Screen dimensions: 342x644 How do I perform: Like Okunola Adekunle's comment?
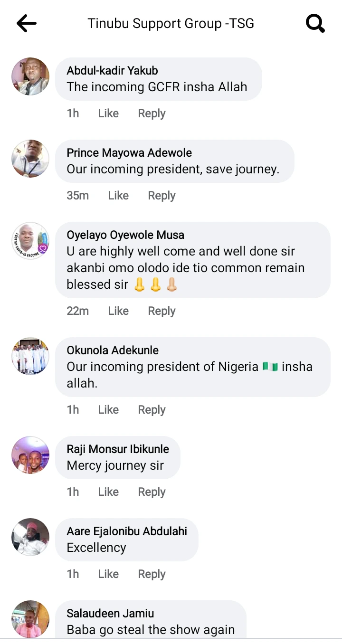click(108, 410)
